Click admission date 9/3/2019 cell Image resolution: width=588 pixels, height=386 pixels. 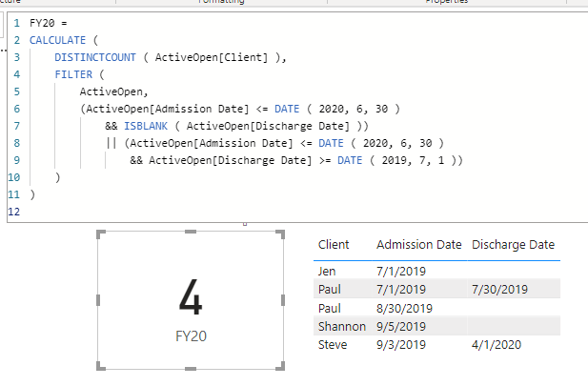401,345
